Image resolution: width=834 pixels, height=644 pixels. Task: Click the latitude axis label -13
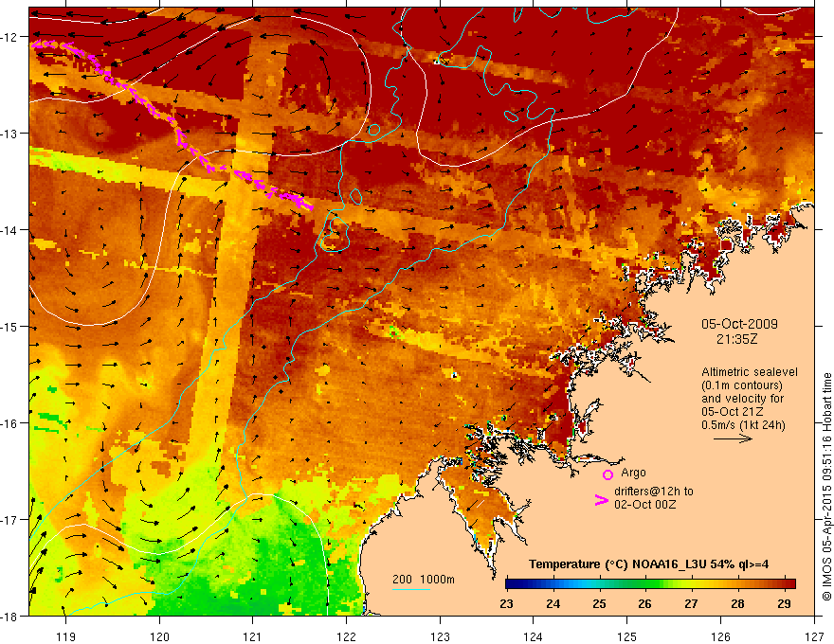(x=9, y=134)
